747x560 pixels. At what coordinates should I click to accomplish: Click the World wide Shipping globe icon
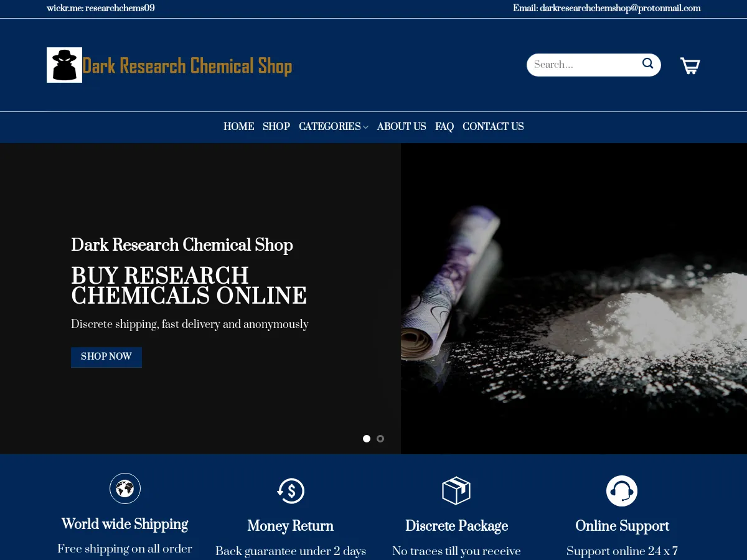tap(125, 488)
